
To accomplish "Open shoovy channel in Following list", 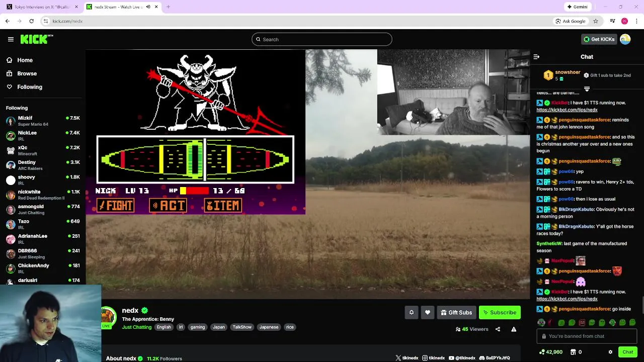I will (43, 179).
